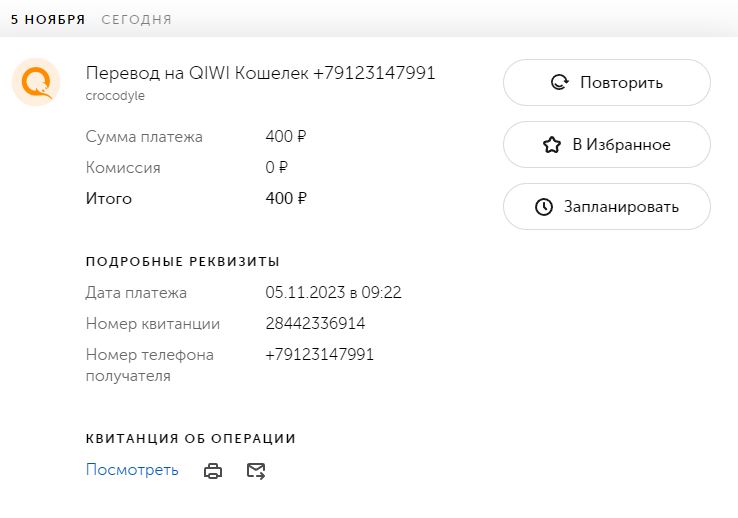Select the Сумма платежа value 400 ₽
Image resolution: width=738 pixels, height=518 pixels.
(x=286, y=136)
